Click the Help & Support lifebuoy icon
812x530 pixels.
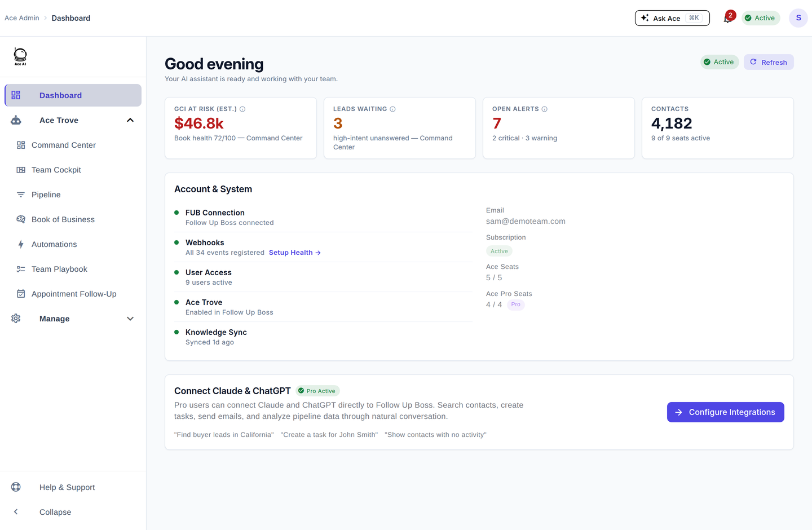click(x=16, y=487)
